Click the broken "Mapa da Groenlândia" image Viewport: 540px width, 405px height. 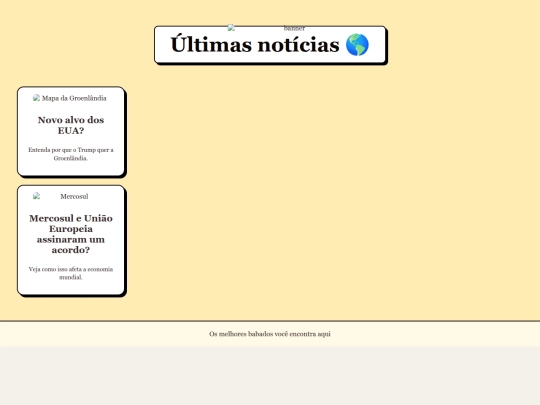[70, 98]
